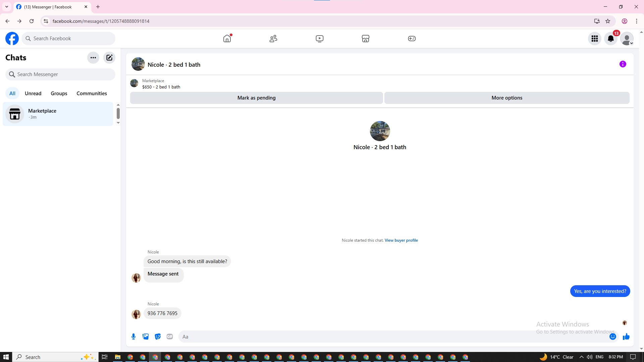
Task: Open the GIF picker icon
Action: (x=170, y=337)
